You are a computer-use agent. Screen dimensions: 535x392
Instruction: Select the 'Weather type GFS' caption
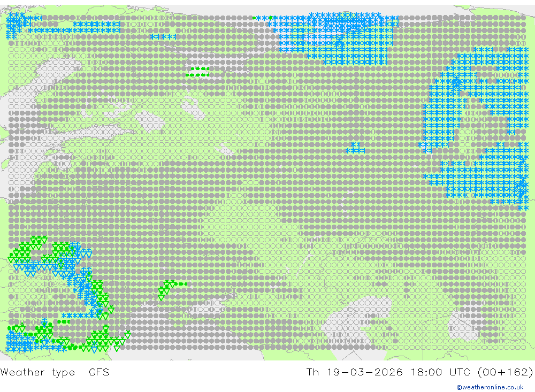[x=55, y=372]
